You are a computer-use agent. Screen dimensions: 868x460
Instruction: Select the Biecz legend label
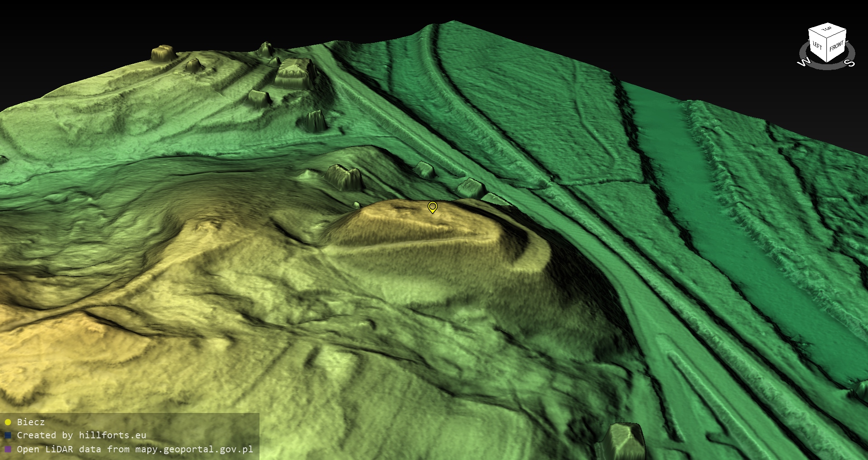(31, 422)
